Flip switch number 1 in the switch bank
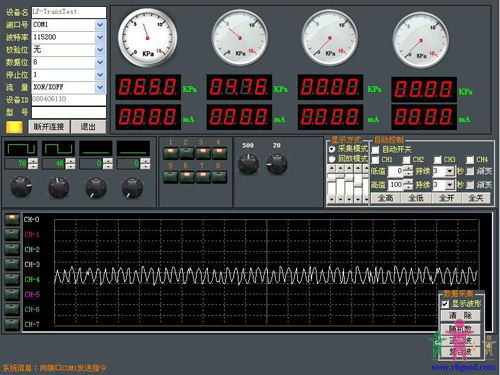 pos(171,153)
